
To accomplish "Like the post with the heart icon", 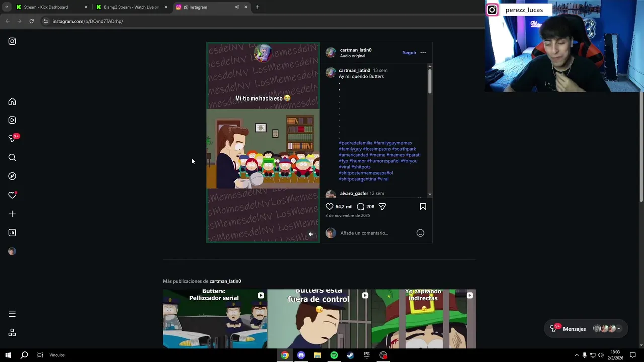I will 329,207.
